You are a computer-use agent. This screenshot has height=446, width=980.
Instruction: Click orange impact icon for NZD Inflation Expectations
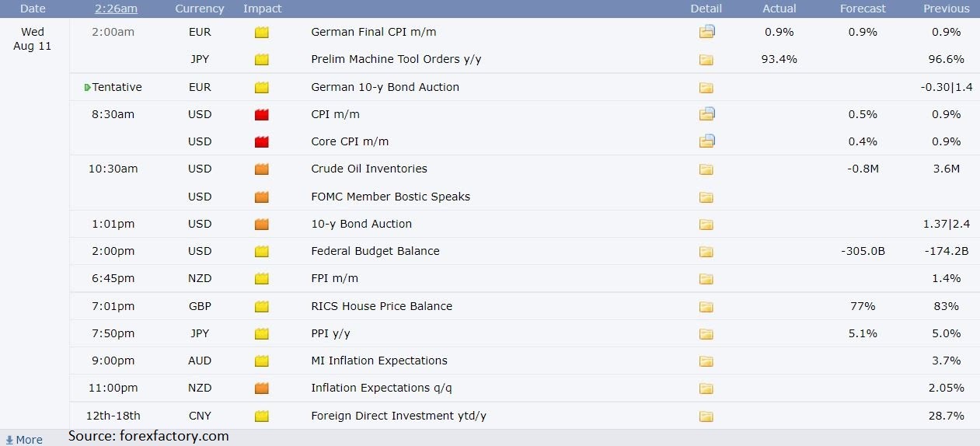tap(262, 388)
